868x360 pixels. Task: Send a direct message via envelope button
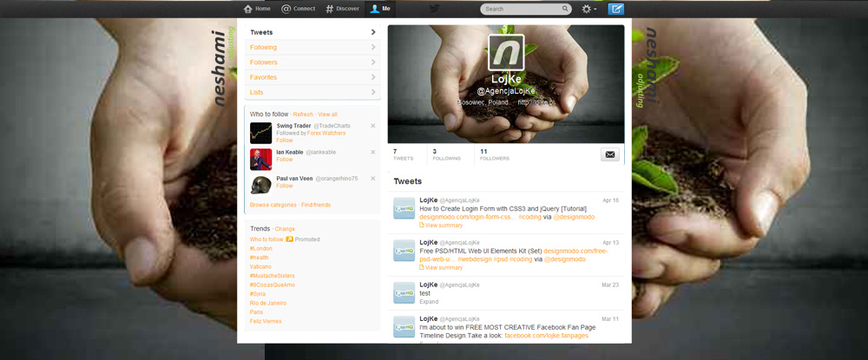[610, 154]
